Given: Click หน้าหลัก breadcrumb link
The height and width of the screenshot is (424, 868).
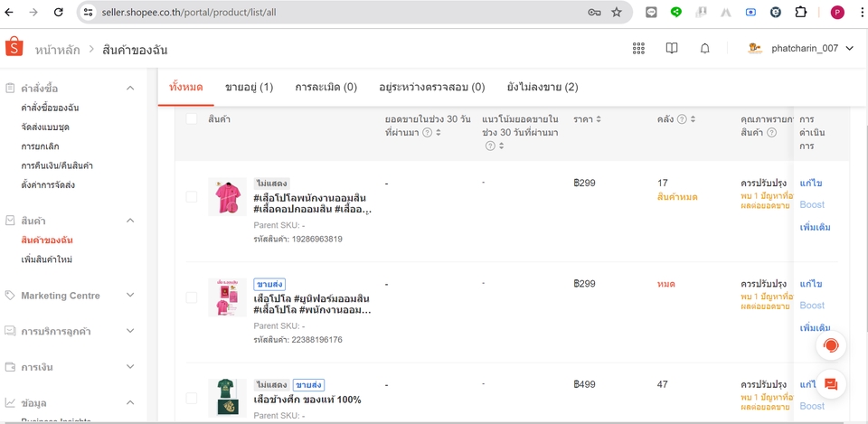Looking at the screenshot, I should 57,50.
